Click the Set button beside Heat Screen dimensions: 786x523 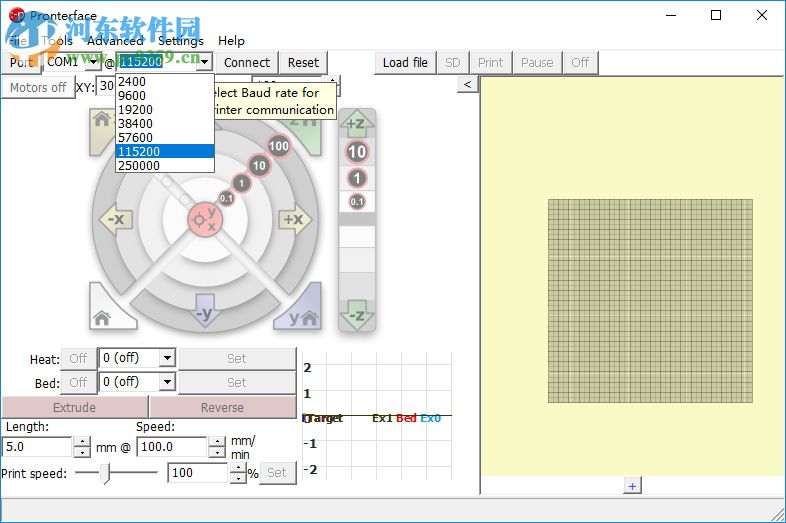click(x=237, y=359)
